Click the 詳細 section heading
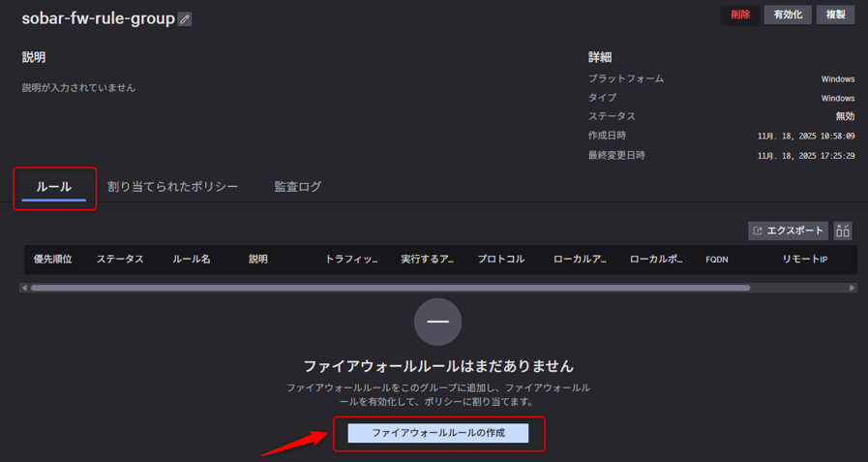Image resolution: width=868 pixels, height=462 pixels. tap(600, 57)
